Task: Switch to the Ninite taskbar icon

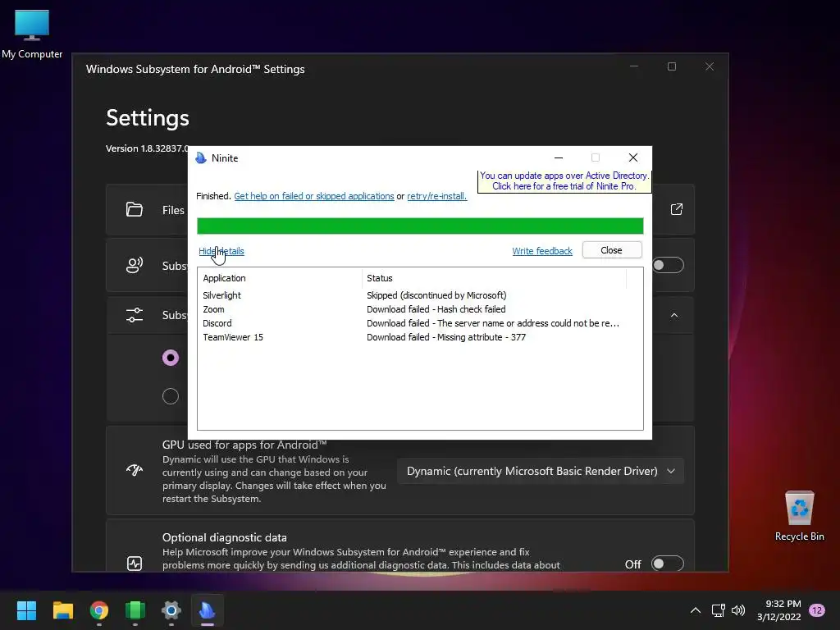Action: (x=208, y=610)
